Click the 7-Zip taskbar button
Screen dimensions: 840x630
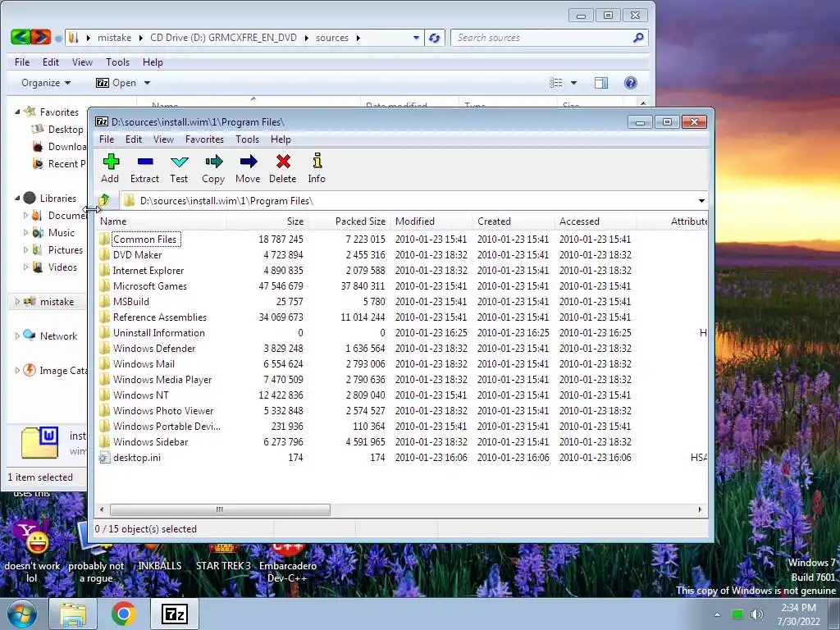click(x=175, y=614)
